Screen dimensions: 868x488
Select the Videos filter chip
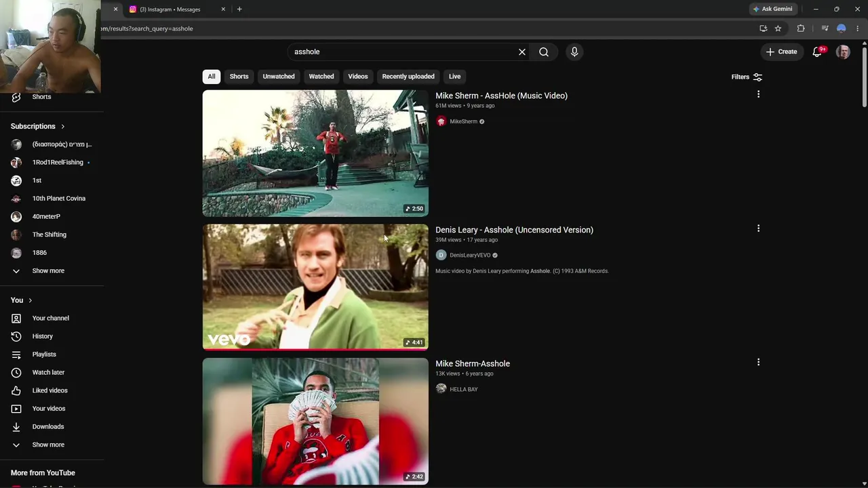[358, 77]
